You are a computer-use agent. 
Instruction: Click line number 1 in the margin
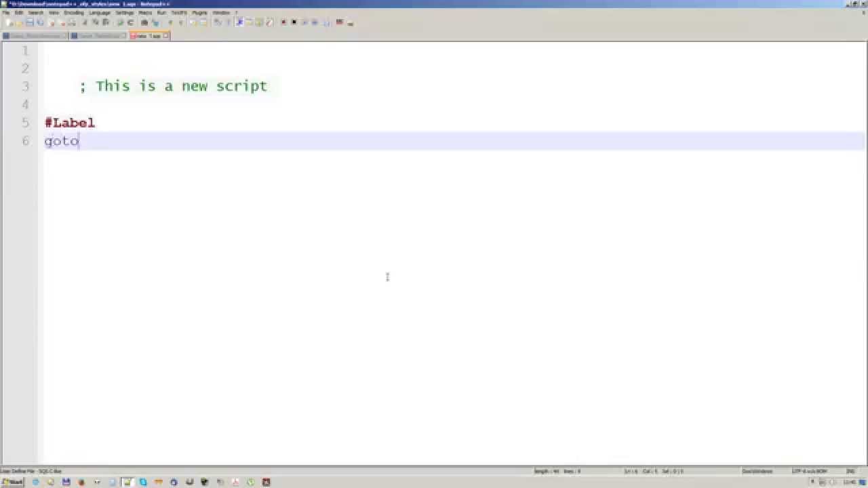[x=26, y=51]
